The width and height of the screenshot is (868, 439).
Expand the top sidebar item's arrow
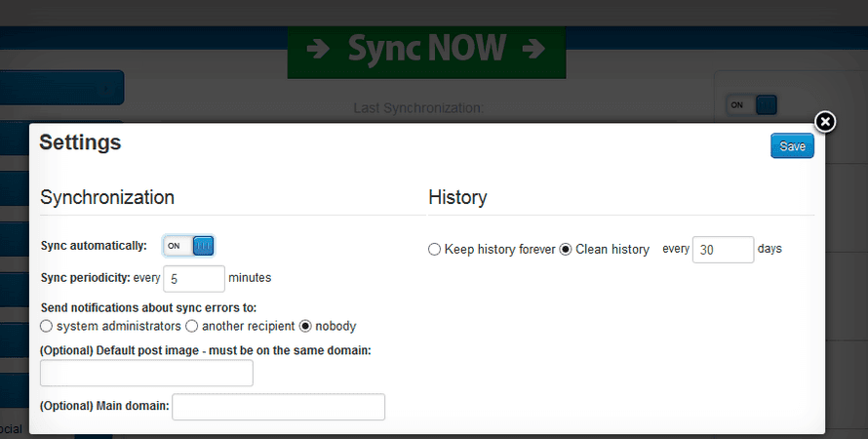(105, 89)
